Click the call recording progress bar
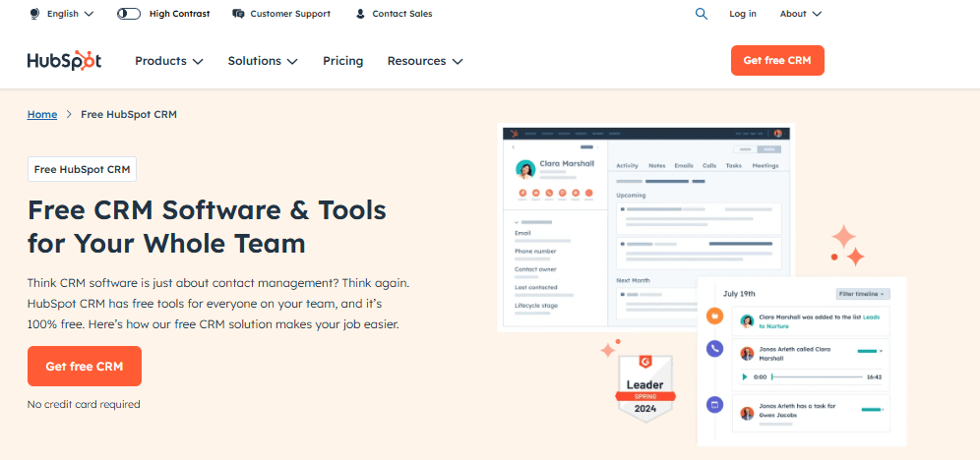Image resolution: width=980 pixels, height=460 pixels. (817, 377)
